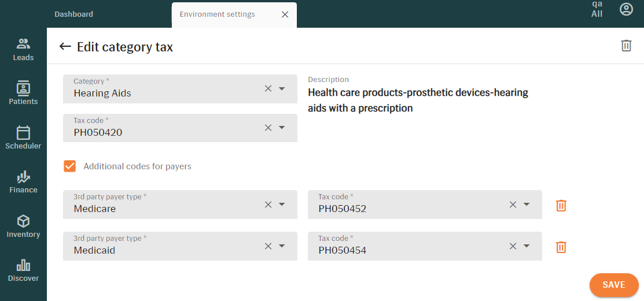Go back using the left arrow
Image resolution: width=644 pixels, height=301 pixels.
click(65, 46)
